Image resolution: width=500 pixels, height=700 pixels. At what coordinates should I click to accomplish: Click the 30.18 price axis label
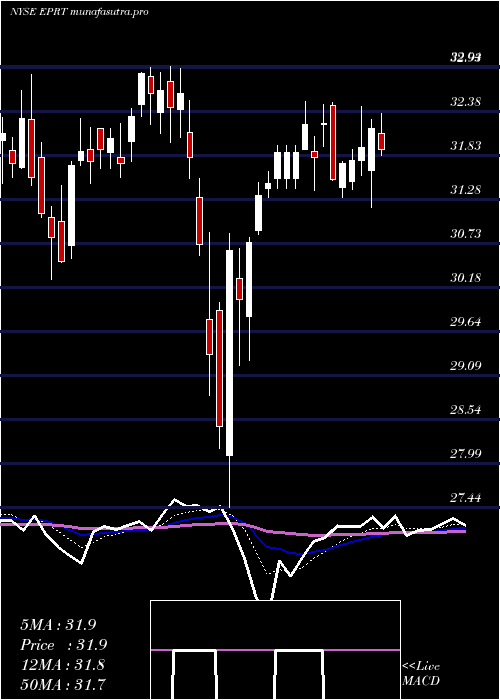click(x=466, y=278)
